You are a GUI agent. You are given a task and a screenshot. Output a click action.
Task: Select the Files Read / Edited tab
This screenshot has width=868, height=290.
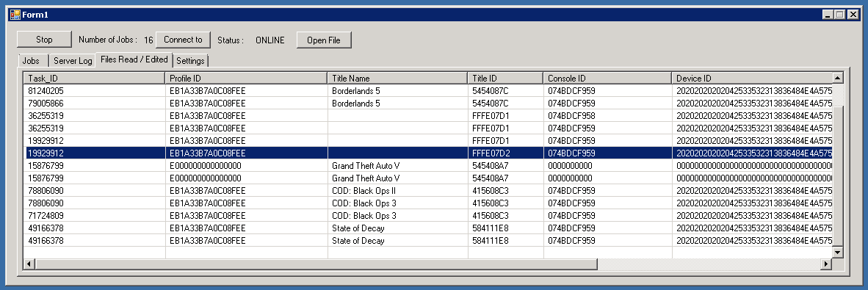tap(134, 59)
